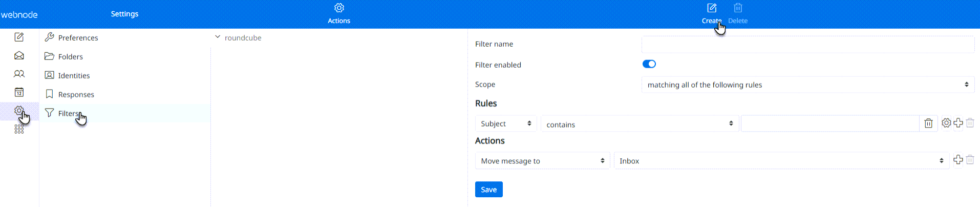The width and height of the screenshot is (980, 207).
Task: Open the Subject header dropdown
Action: (x=506, y=124)
